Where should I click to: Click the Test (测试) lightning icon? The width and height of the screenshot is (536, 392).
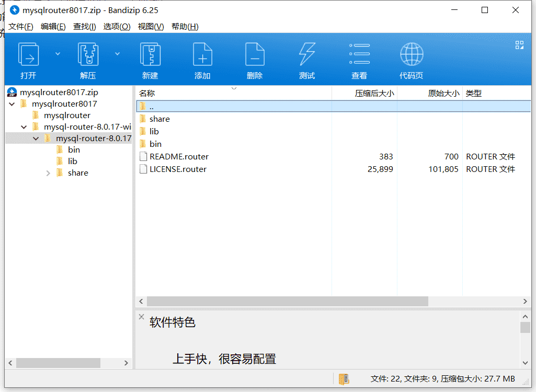point(307,54)
